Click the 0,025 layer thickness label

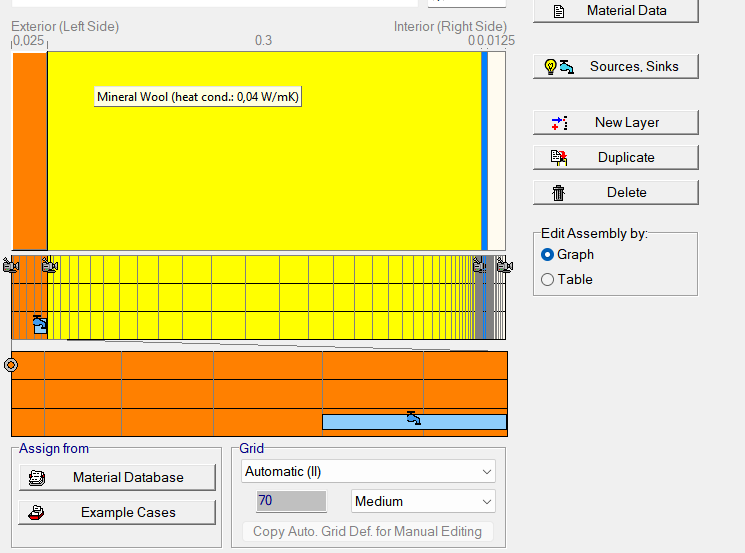point(29,40)
